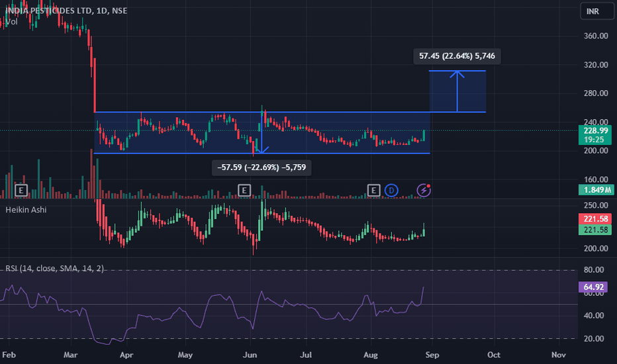Click the earnings E marker near June

point(244,191)
